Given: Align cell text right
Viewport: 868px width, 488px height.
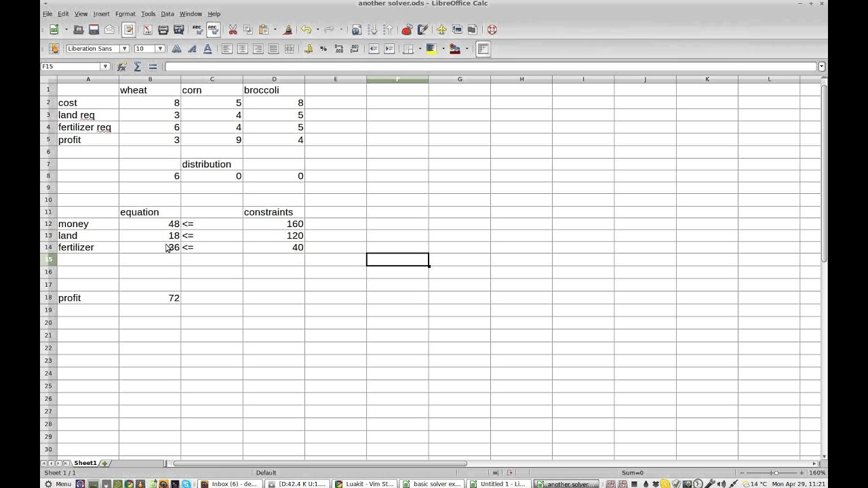Looking at the screenshot, I should coord(258,49).
